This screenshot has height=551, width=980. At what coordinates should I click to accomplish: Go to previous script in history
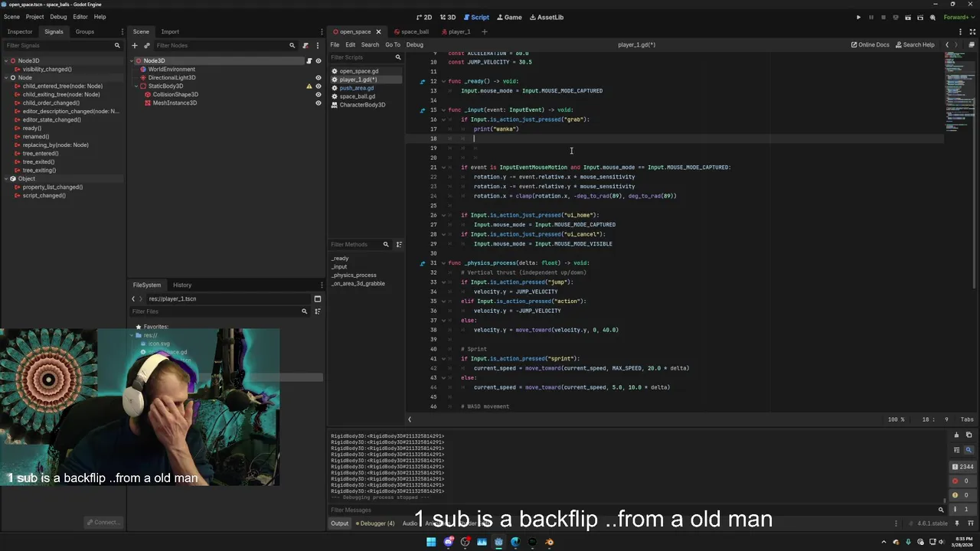tap(947, 44)
